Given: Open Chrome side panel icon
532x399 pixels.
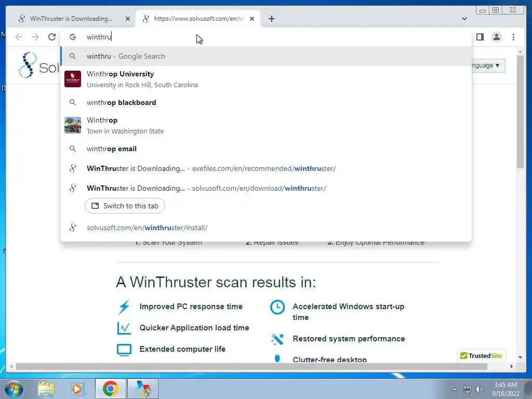Looking at the screenshot, I should (480, 37).
